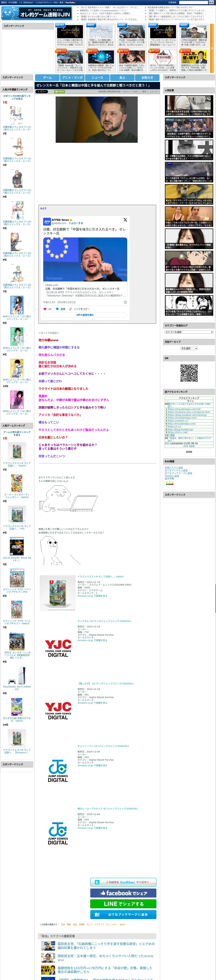Screen dimensions: 216x980
Task: Click the X ポスト share button
Action: (42, 92)
